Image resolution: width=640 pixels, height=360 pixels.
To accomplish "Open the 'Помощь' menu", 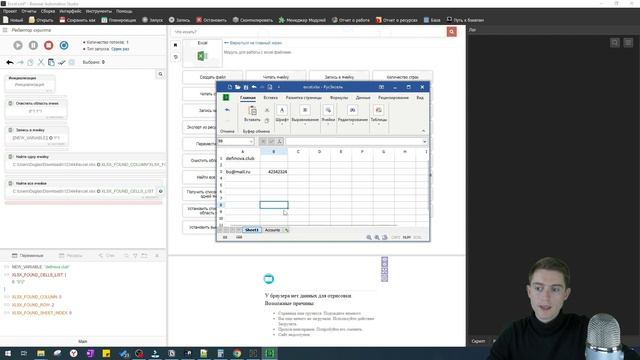I will pyautogui.click(x=124, y=11).
